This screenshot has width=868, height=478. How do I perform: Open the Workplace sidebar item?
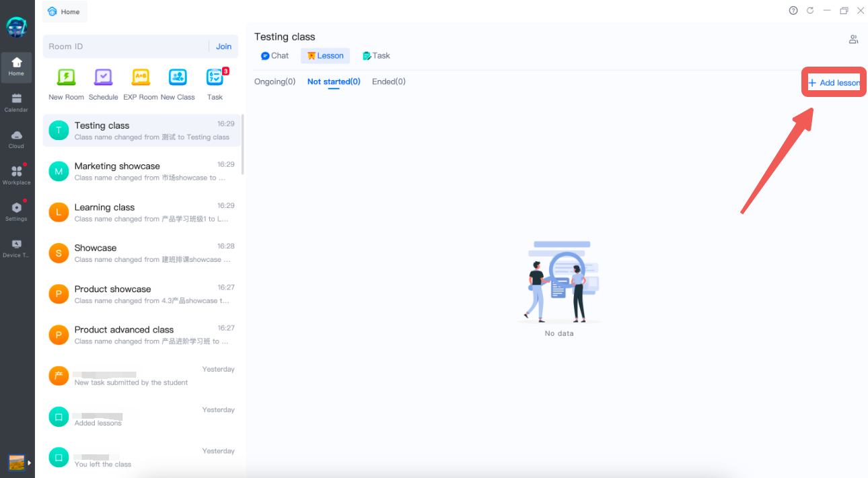pos(17,176)
